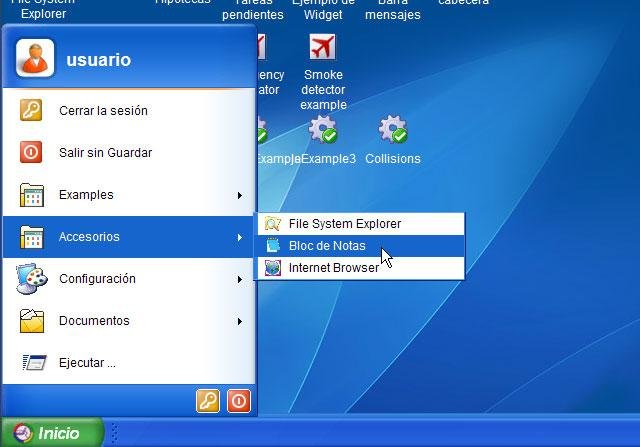Click the Ejecutar window icon
Screen dimensions: 640x447
point(34,362)
